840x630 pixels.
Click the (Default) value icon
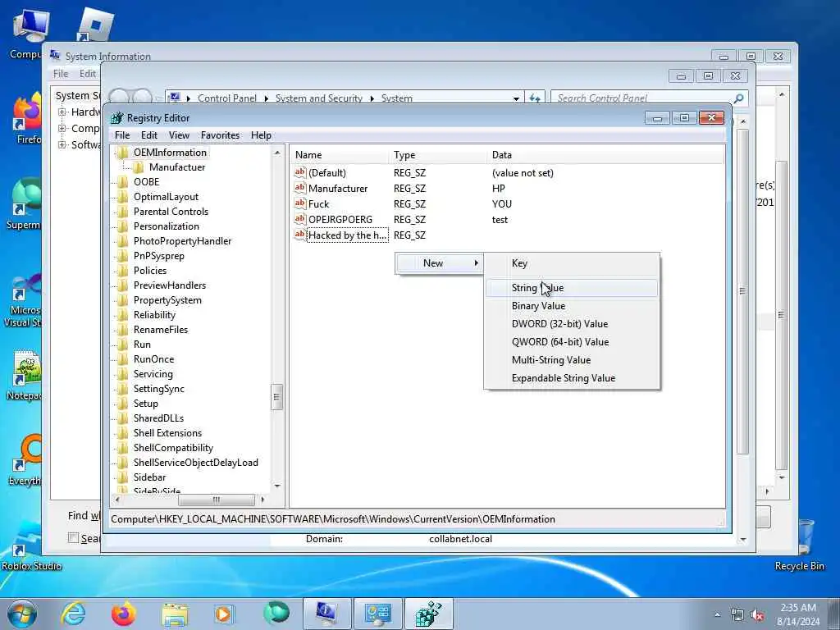[300, 172]
